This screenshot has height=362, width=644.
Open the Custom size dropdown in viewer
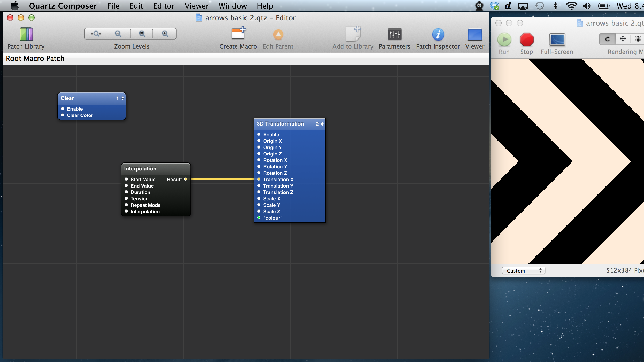pos(523,271)
